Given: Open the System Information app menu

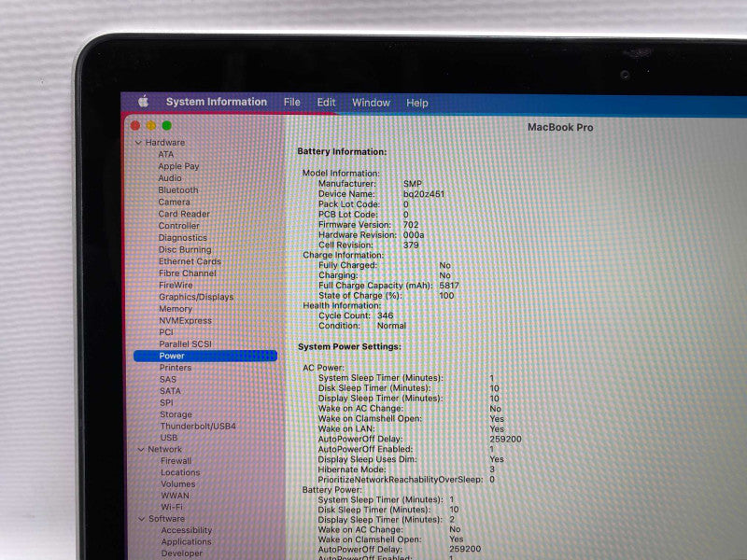Looking at the screenshot, I should [217, 102].
